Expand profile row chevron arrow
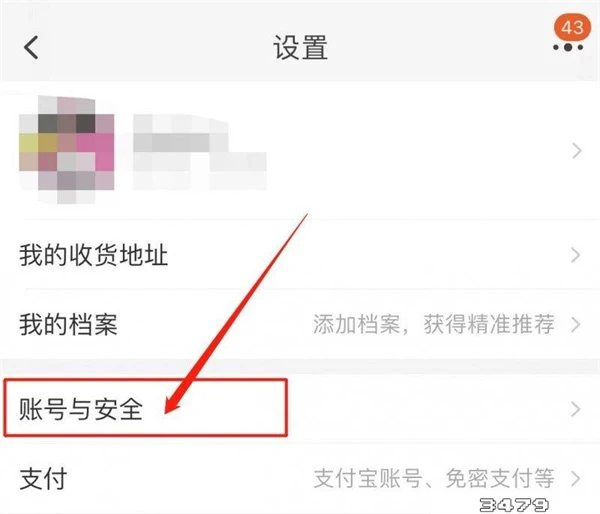 (577, 151)
